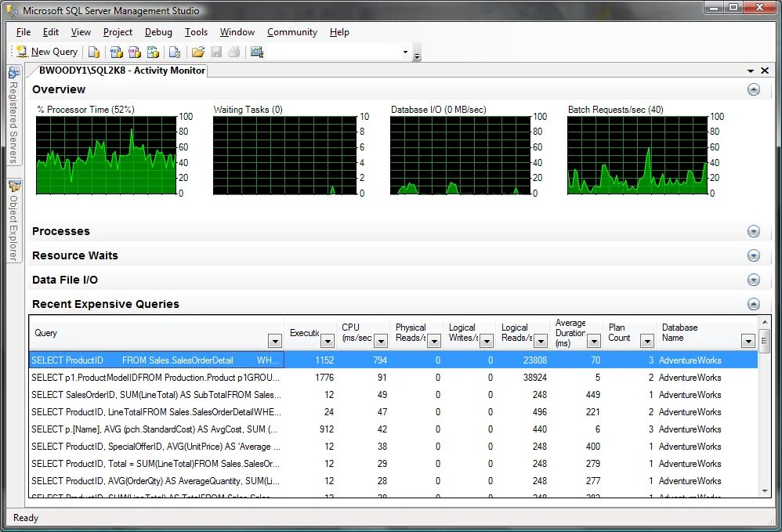Click the % Processor Time graph

coord(107,155)
